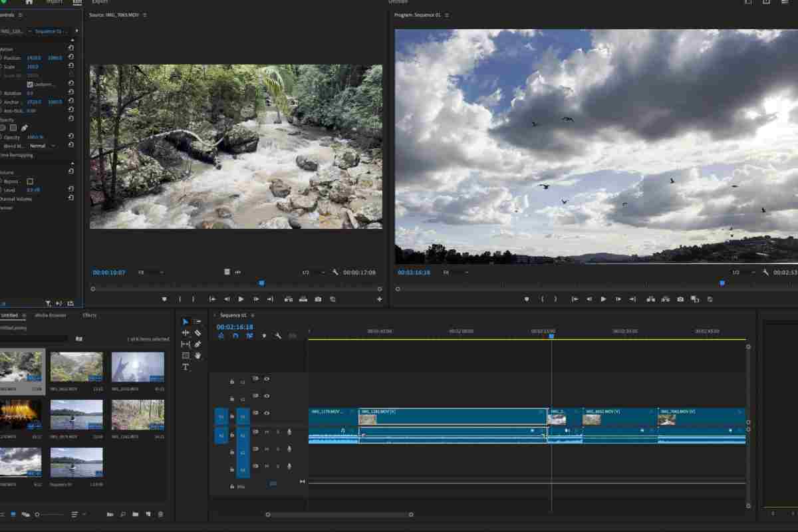Image resolution: width=798 pixels, height=532 pixels.
Task: Toggle lock on the V1 track
Action: [x=232, y=416]
